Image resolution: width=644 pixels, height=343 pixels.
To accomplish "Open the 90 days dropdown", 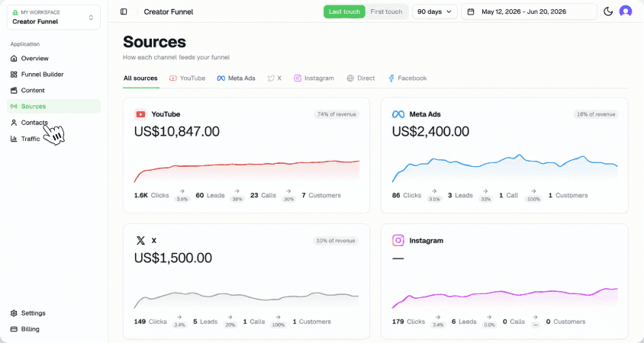I will (x=434, y=11).
